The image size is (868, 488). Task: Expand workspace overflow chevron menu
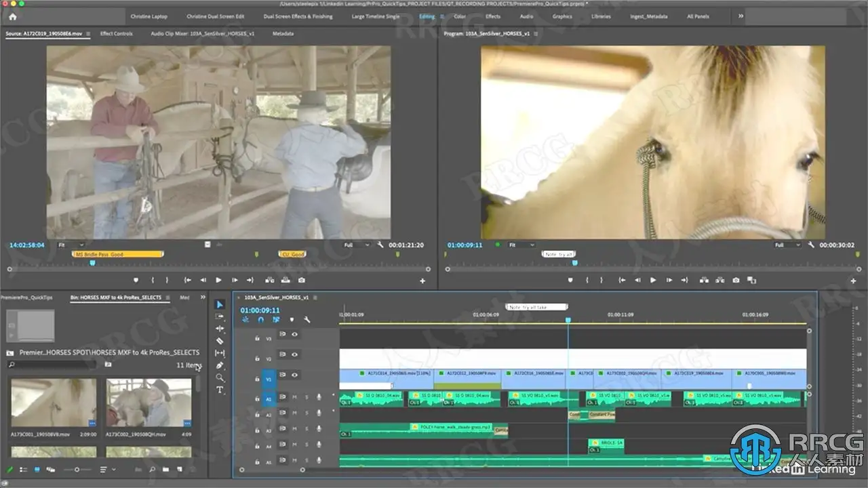point(741,16)
